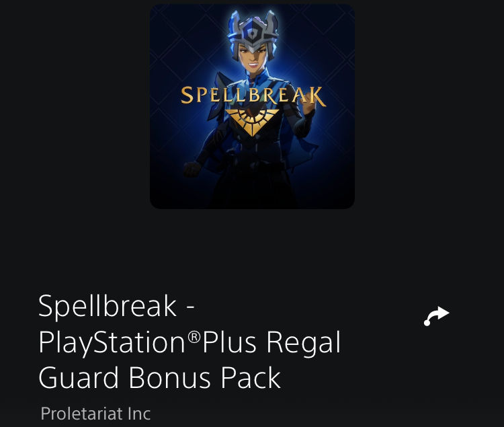This screenshot has height=427, width=504.
Task: Open the Proletariat Inc publisher page
Action: click(x=95, y=414)
